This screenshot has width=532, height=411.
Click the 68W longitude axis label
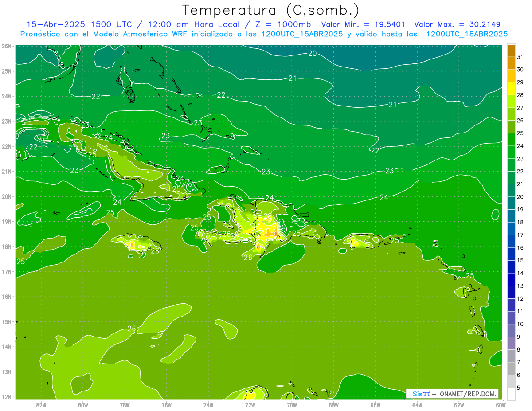coord(334,405)
